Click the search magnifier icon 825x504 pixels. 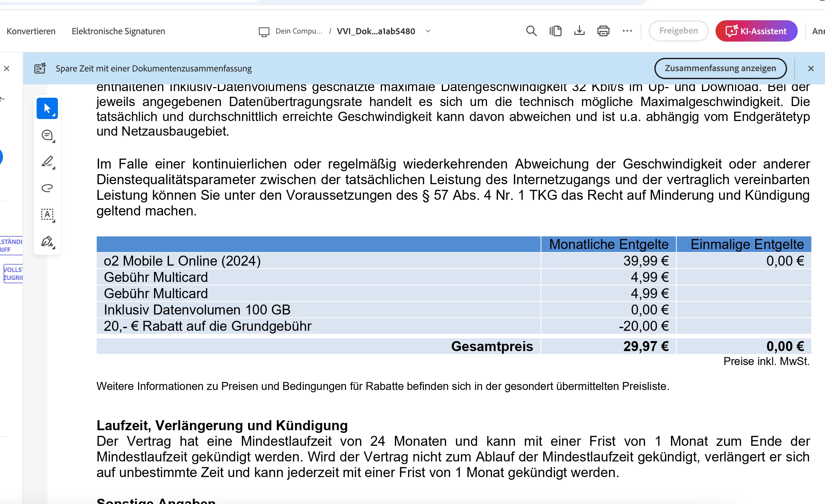(531, 31)
